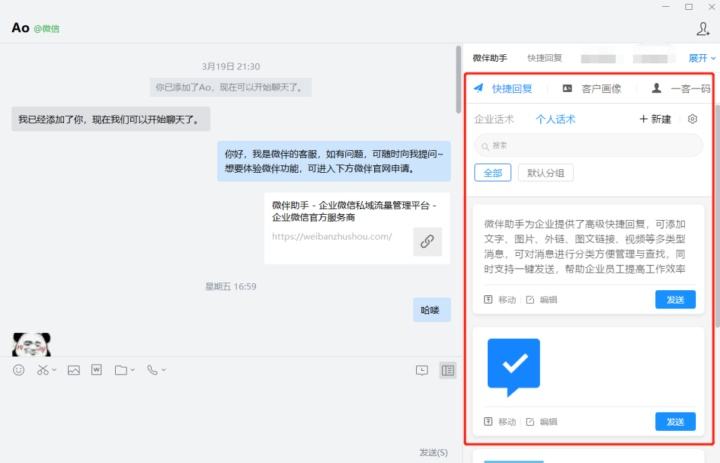Open chat history clock icon
This screenshot has width=720, height=463.
(422, 370)
